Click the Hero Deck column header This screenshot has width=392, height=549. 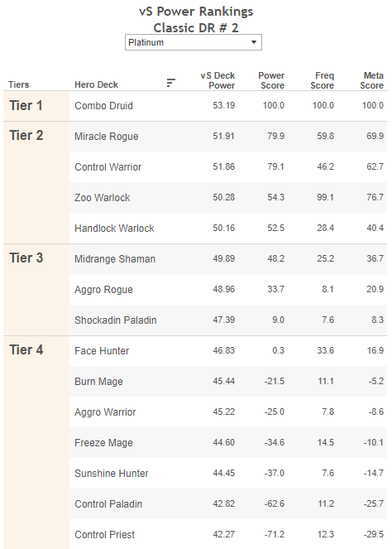pos(96,84)
